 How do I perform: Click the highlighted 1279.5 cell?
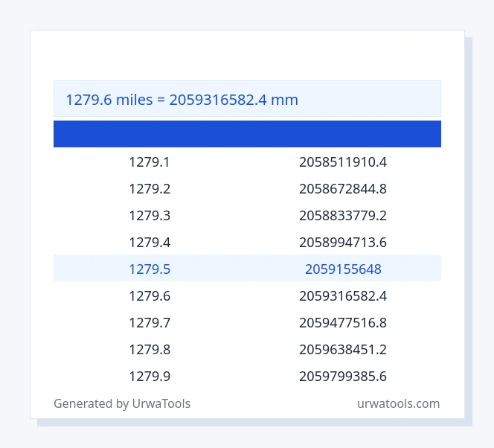(150, 269)
